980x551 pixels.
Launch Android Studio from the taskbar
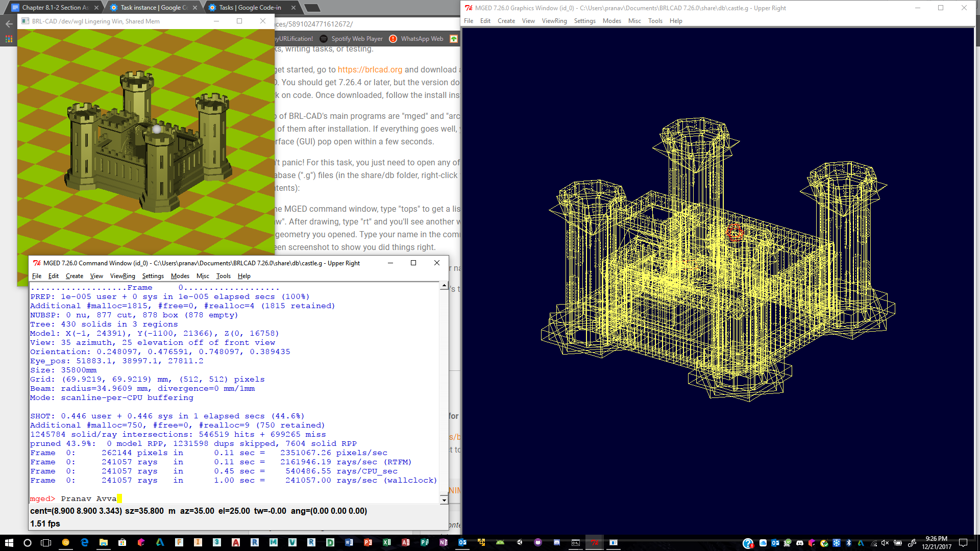coord(500,542)
